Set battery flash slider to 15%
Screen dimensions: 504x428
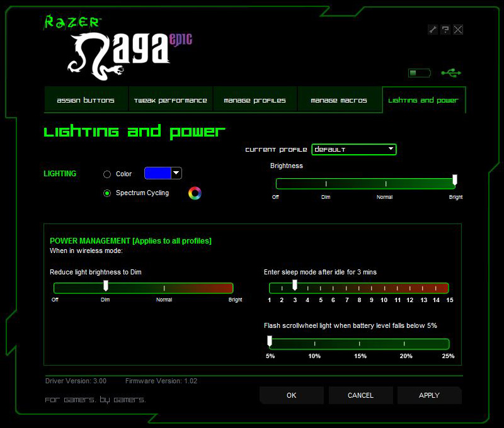tap(359, 344)
